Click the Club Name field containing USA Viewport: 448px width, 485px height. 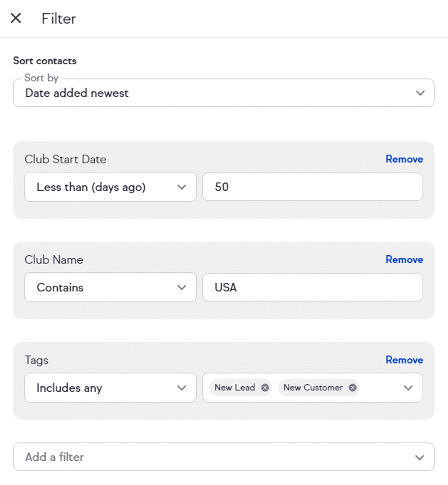click(x=312, y=288)
